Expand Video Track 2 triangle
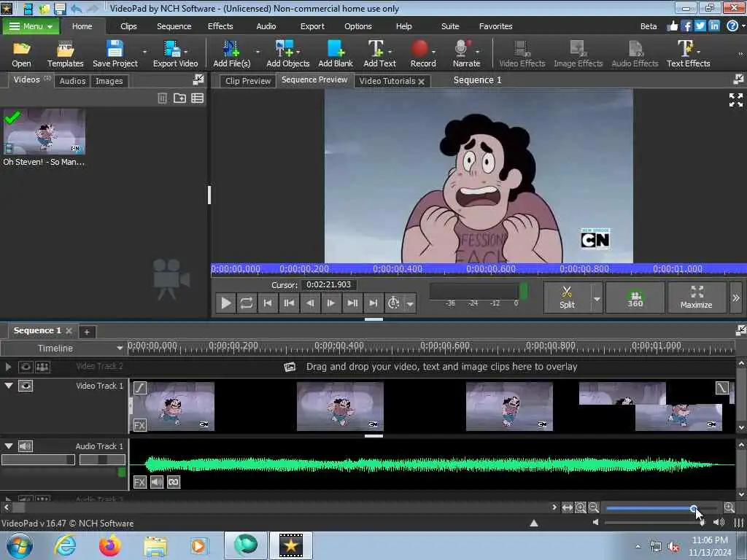The height and width of the screenshot is (560, 747). (x=8, y=367)
